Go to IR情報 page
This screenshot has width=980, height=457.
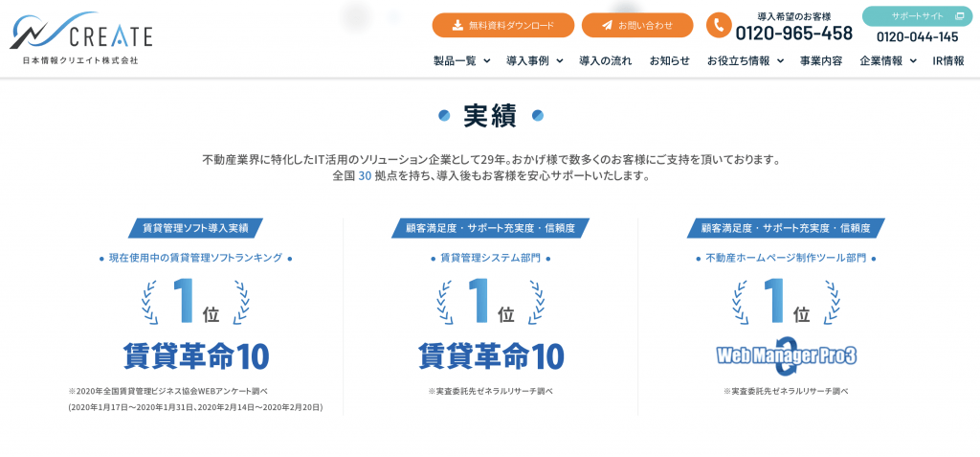[948, 60]
